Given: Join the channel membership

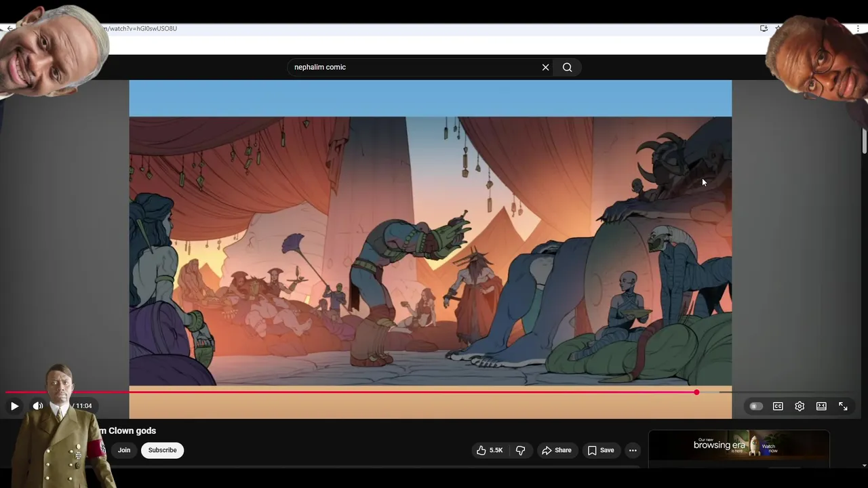Looking at the screenshot, I should (x=123, y=450).
